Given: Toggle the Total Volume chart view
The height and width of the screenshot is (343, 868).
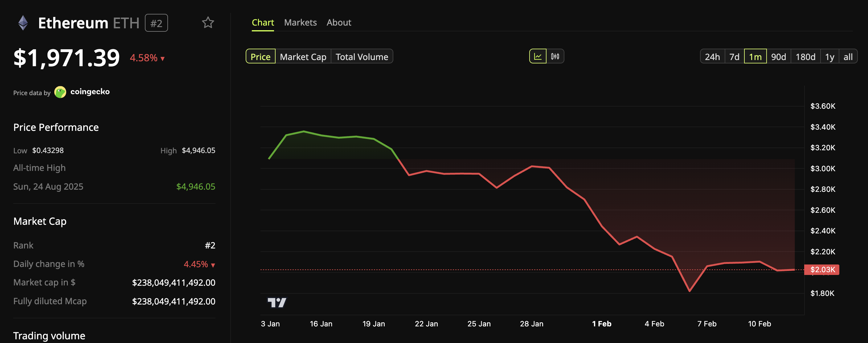Looking at the screenshot, I should pyautogui.click(x=362, y=56).
